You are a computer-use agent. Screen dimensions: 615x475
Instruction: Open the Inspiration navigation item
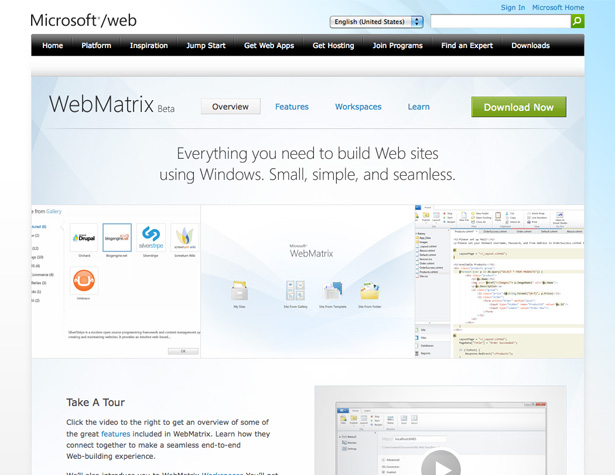(149, 45)
